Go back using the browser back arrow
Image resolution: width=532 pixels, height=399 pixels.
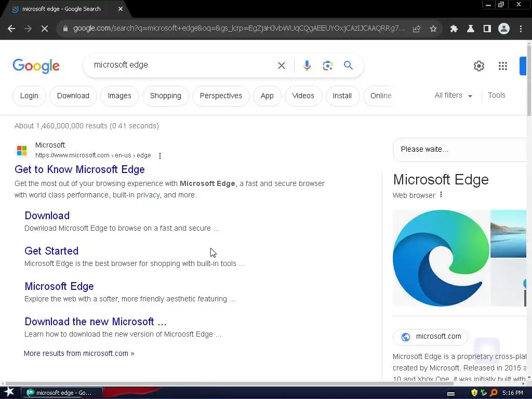click(x=11, y=29)
